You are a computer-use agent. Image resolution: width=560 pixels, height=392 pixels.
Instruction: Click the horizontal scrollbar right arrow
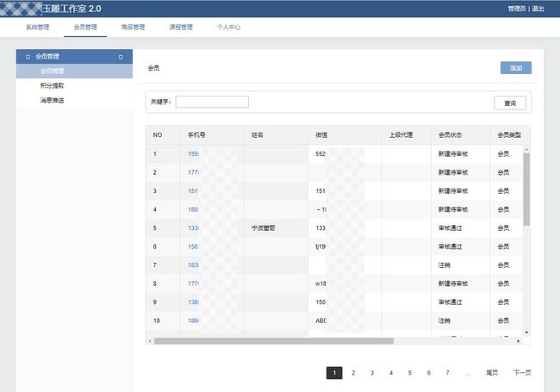pyautogui.click(x=518, y=341)
